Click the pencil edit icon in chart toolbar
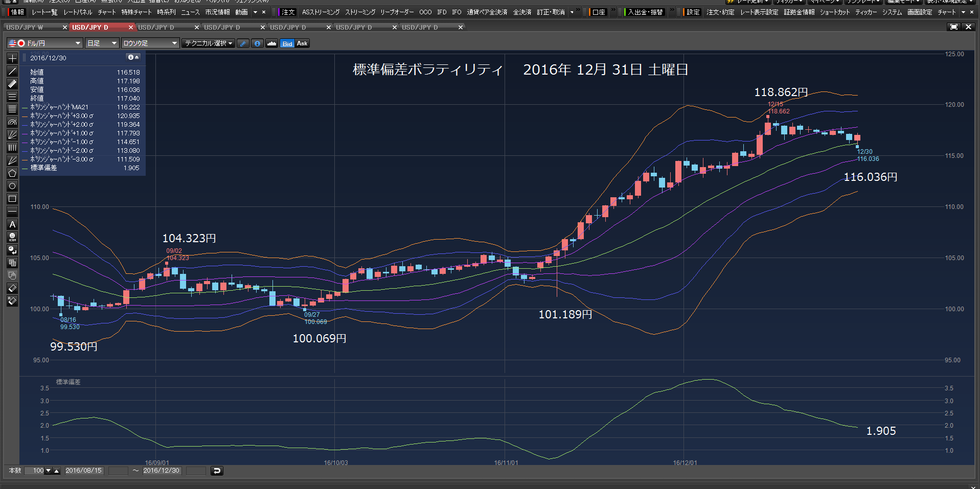Viewport: 980px width, 489px height. (243, 43)
